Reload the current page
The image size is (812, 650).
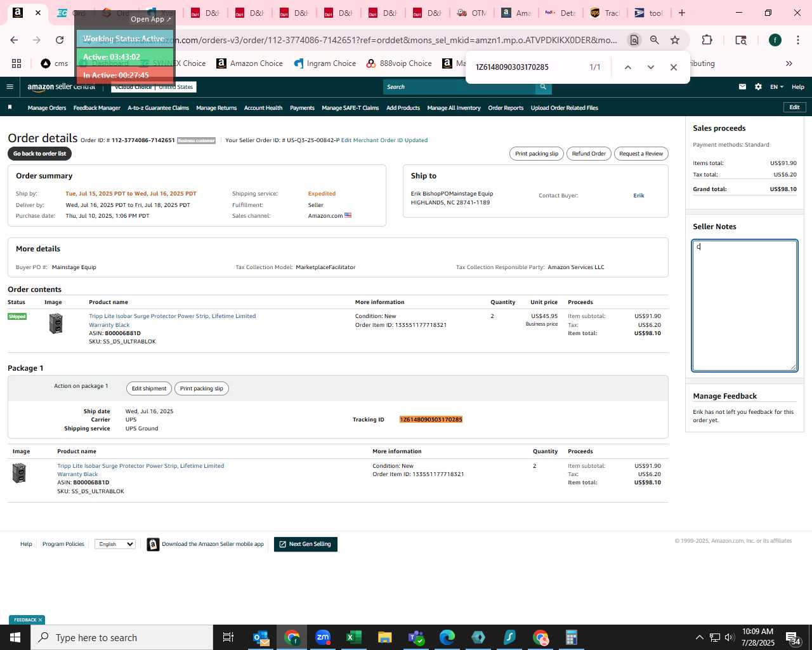click(60, 40)
